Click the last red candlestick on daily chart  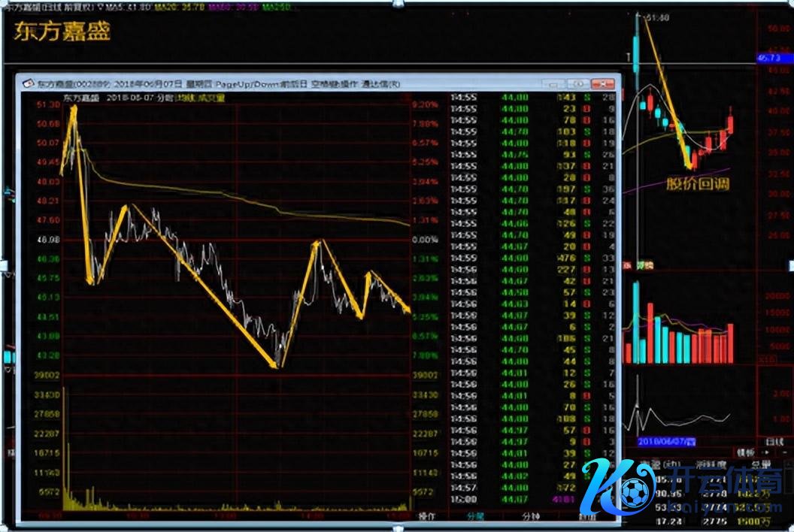click(x=730, y=122)
